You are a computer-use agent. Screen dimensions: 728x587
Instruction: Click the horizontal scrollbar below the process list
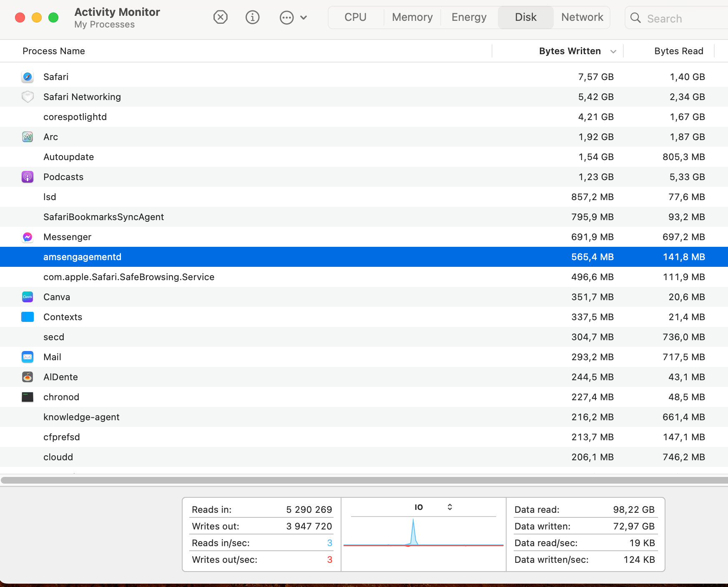pos(364,480)
